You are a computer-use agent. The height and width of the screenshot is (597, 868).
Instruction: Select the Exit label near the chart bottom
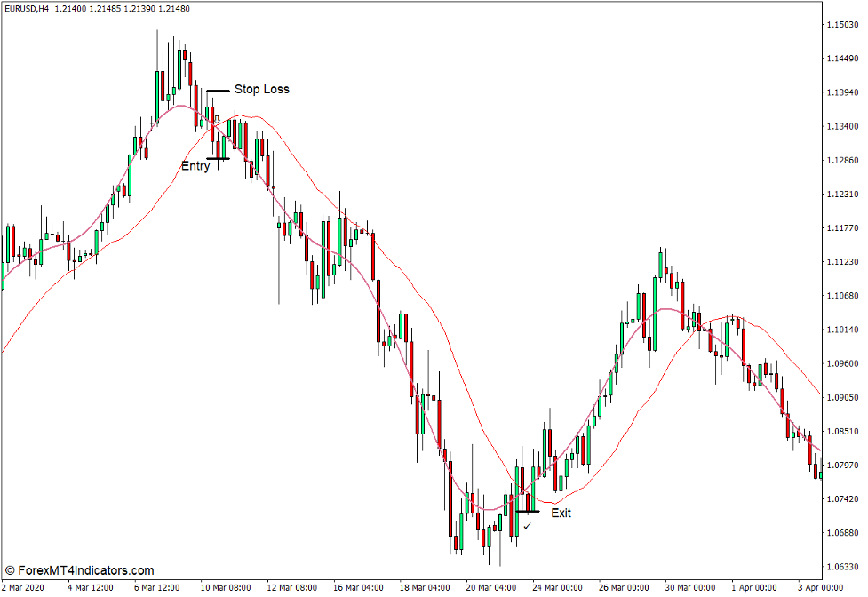[x=562, y=513]
